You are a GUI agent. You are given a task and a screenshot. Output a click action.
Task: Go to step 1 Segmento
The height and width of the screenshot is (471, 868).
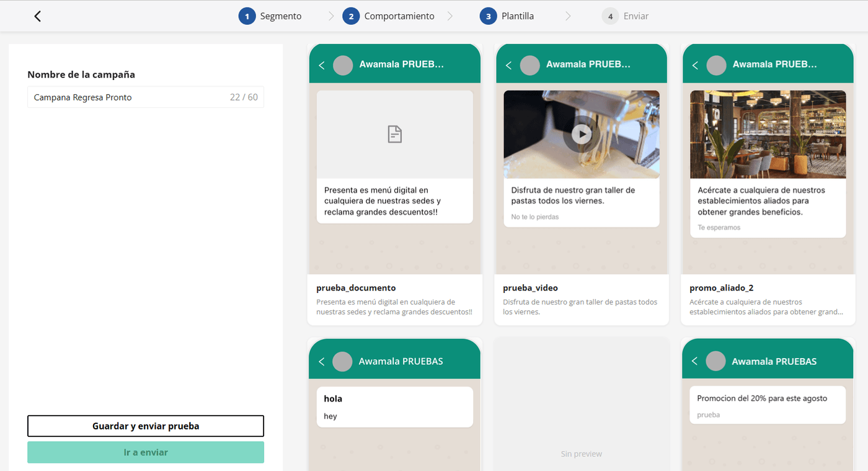point(270,17)
